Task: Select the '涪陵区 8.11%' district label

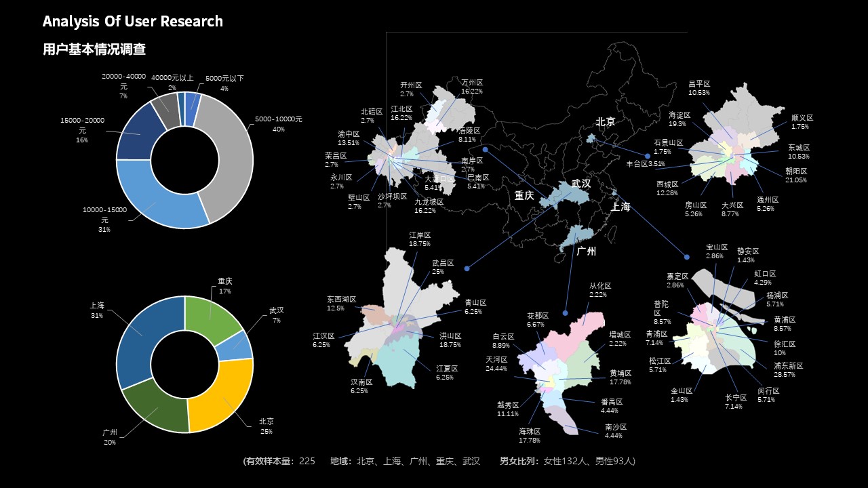Action: tap(469, 135)
